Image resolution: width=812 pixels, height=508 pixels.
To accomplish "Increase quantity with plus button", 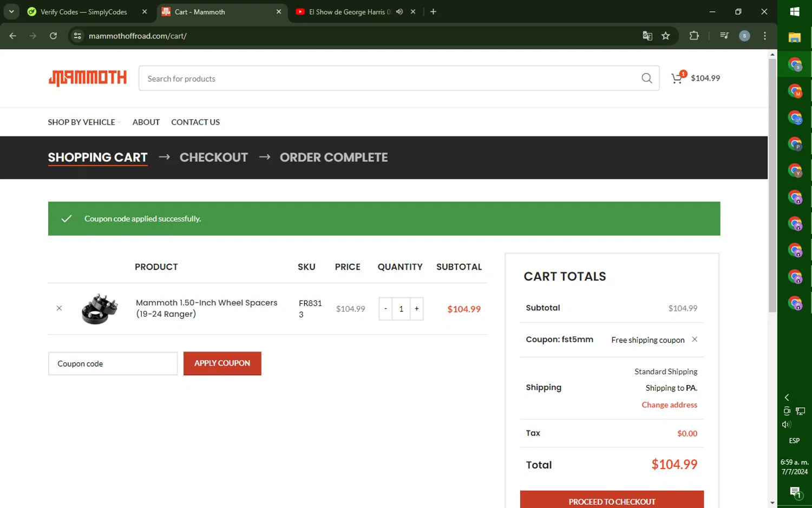I will click(417, 309).
